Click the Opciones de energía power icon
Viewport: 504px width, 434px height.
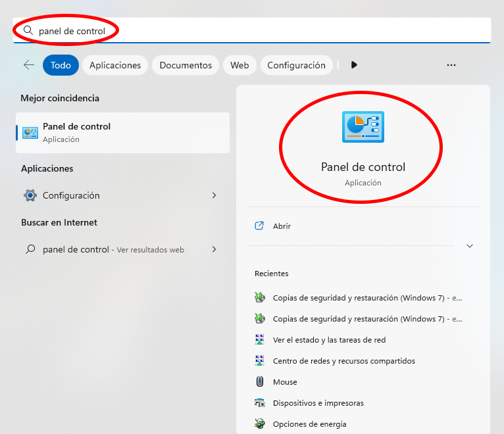[260, 423]
